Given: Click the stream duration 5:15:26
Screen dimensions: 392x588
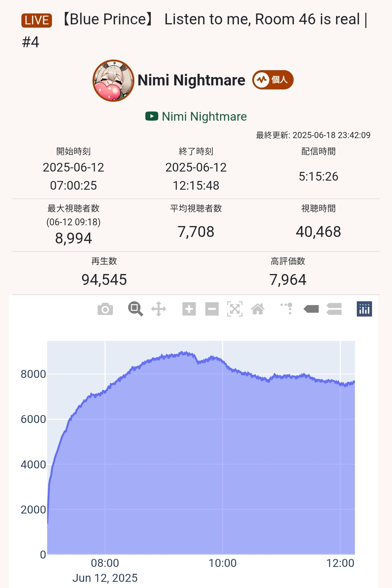Looking at the screenshot, I should pos(318,176).
